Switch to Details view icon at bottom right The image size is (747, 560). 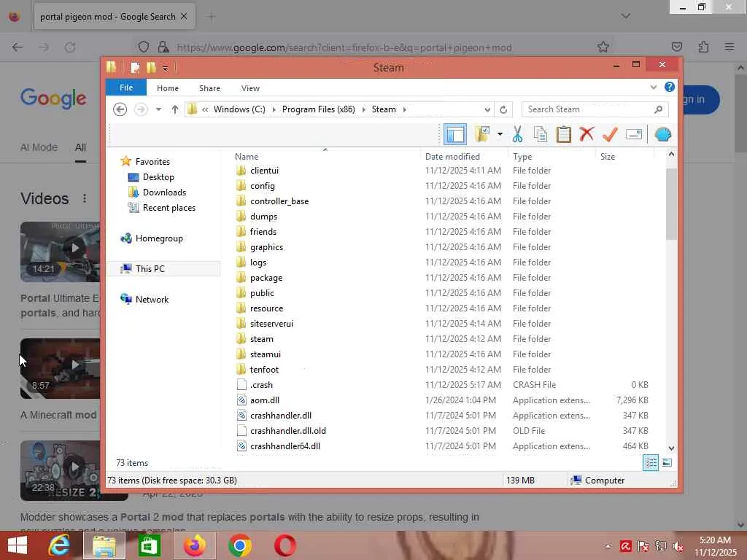pyautogui.click(x=651, y=463)
